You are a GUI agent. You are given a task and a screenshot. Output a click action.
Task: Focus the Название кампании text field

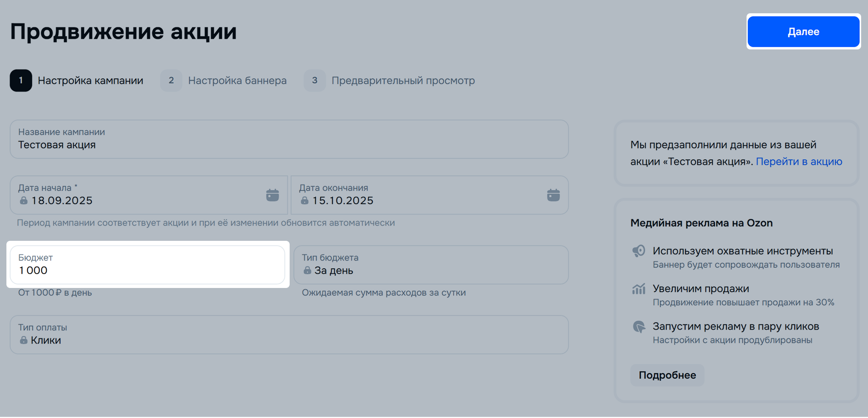pyautogui.click(x=289, y=140)
